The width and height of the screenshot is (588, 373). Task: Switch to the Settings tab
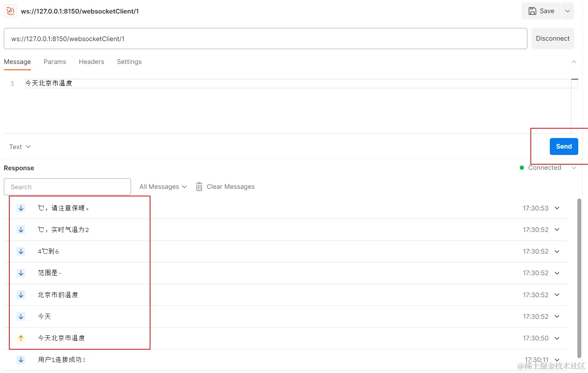(x=129, y=62)
